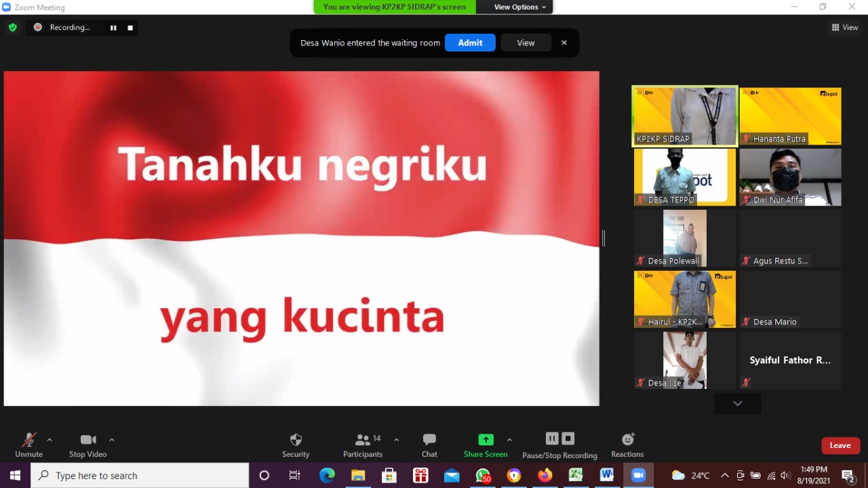The image size is (868, 488).
Task: Show more participants with down chevron
Action: point(737,403)
